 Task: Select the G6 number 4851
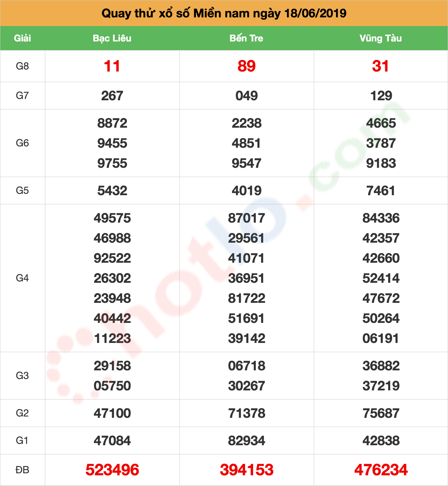click(246, 143)
